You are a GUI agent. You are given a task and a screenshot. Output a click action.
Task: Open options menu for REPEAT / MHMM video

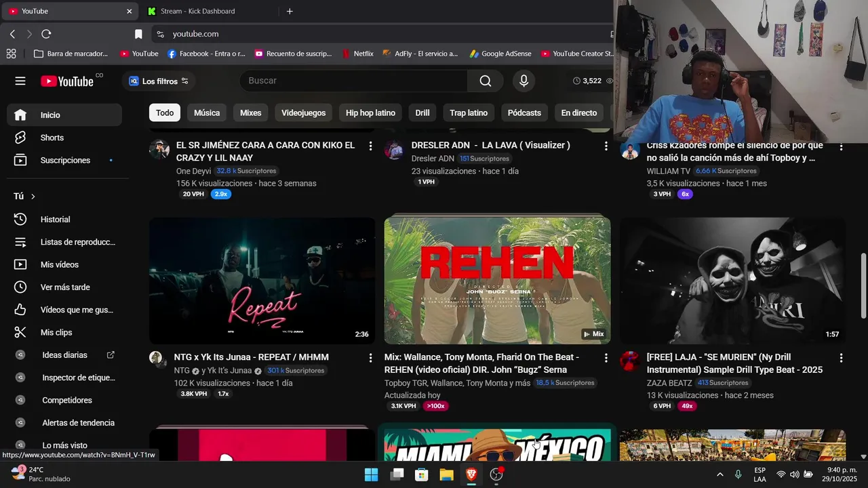tap(370, 358)
